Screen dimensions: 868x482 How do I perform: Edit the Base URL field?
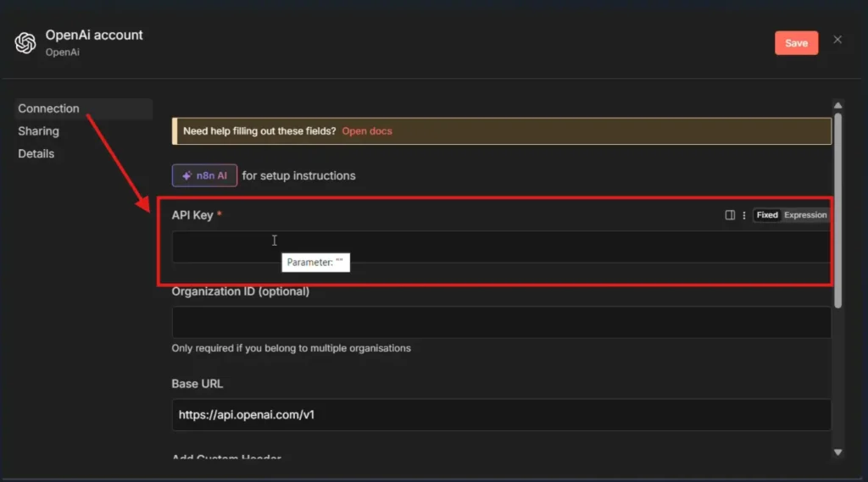(x=501, y=415)
